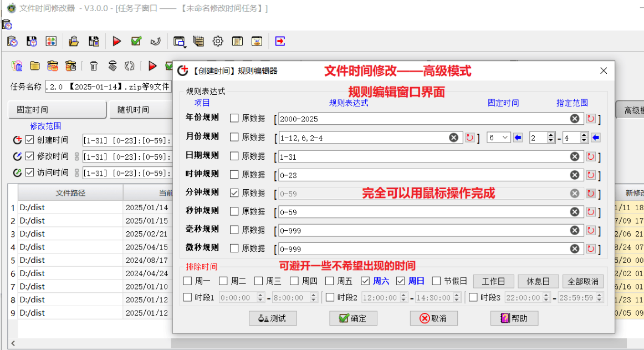Viewport: 644px width, 350px height.
Task: Click the 任务名称 input field
Action: 109,87
